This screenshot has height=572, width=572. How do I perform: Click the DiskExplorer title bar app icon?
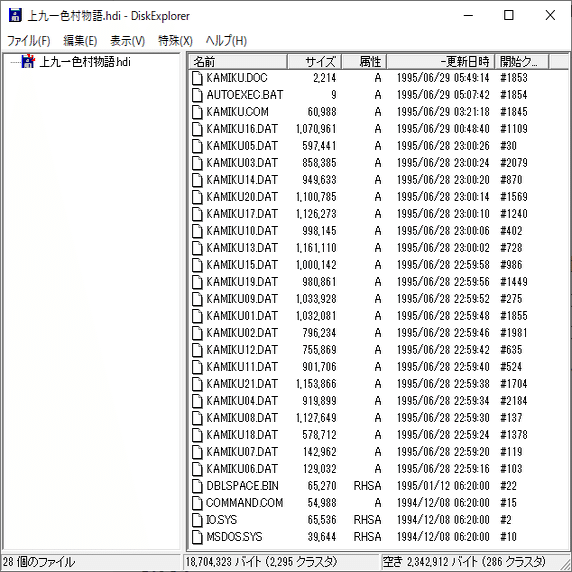click(15, 15)
